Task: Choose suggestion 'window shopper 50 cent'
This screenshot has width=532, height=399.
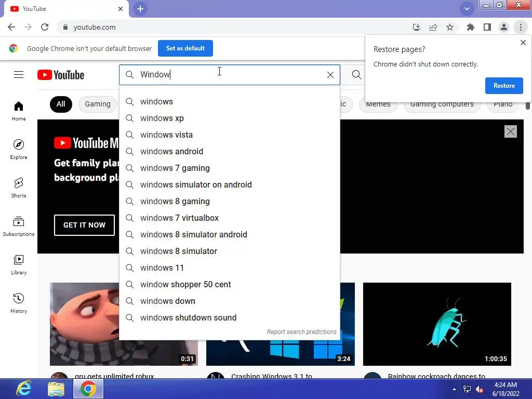Action: click(229, 284)
